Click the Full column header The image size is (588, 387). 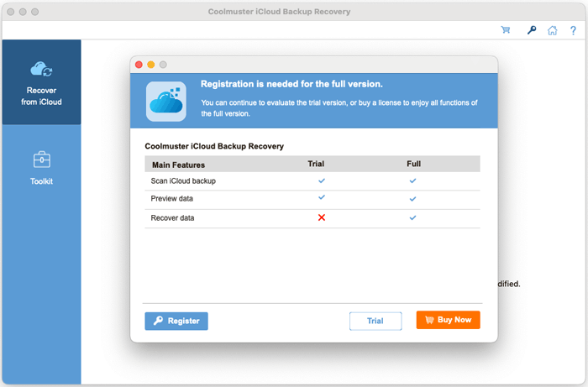(413, 164)
